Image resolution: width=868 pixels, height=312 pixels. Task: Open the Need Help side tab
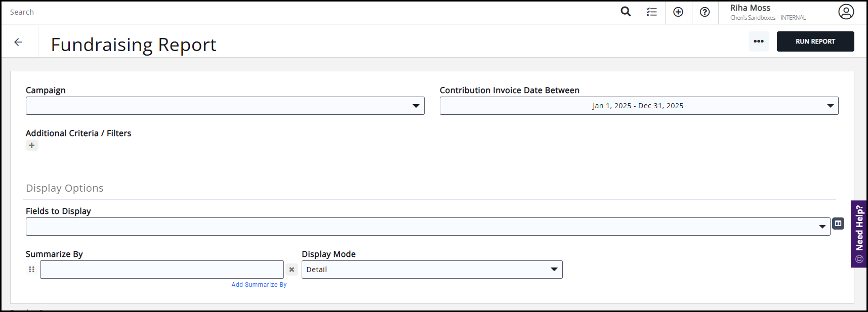pos(859,234)
